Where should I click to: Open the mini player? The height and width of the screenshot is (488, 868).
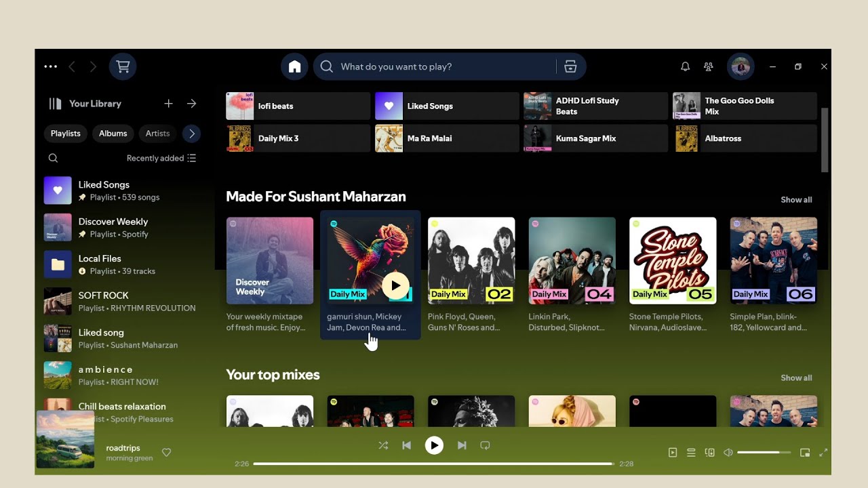click(x=805, y=453)
